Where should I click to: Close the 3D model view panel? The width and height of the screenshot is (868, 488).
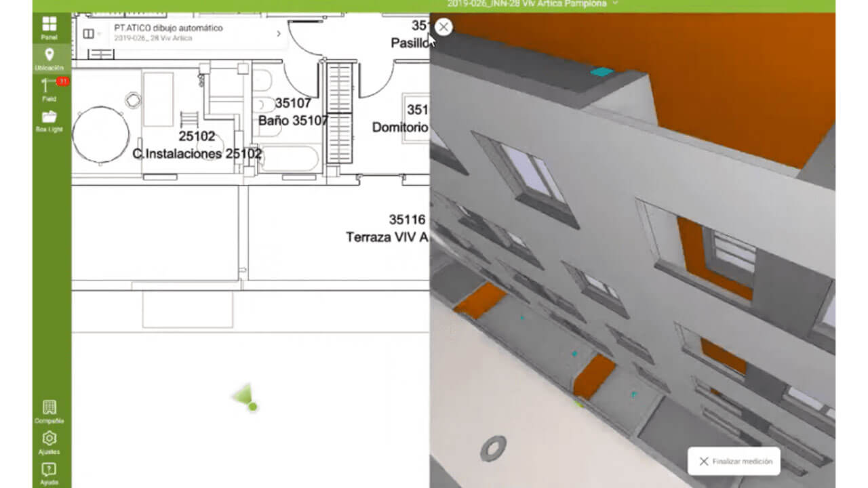(x=443, y=27)
